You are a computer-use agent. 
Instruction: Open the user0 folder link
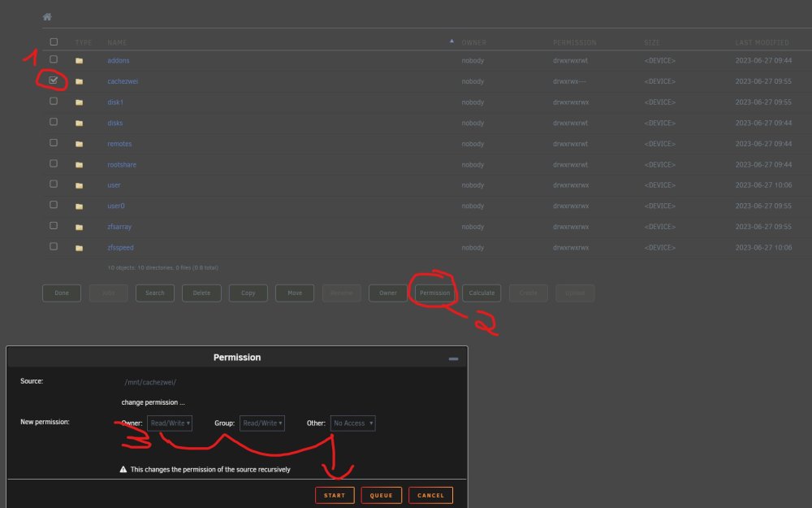(116, 206)
